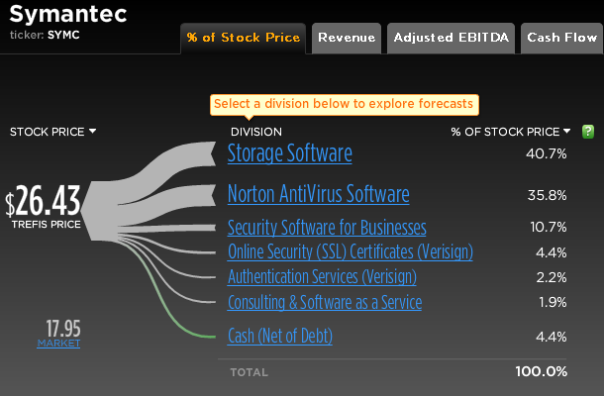Click the SYMC ticker label
The width and height of the screenshot is (604, 396).
pyautogui.click(x=64, y=35)
